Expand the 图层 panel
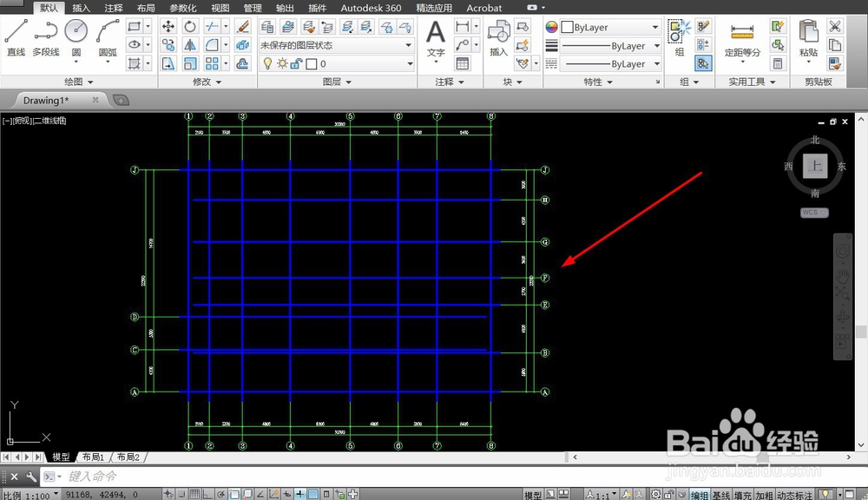 (337, 82)
